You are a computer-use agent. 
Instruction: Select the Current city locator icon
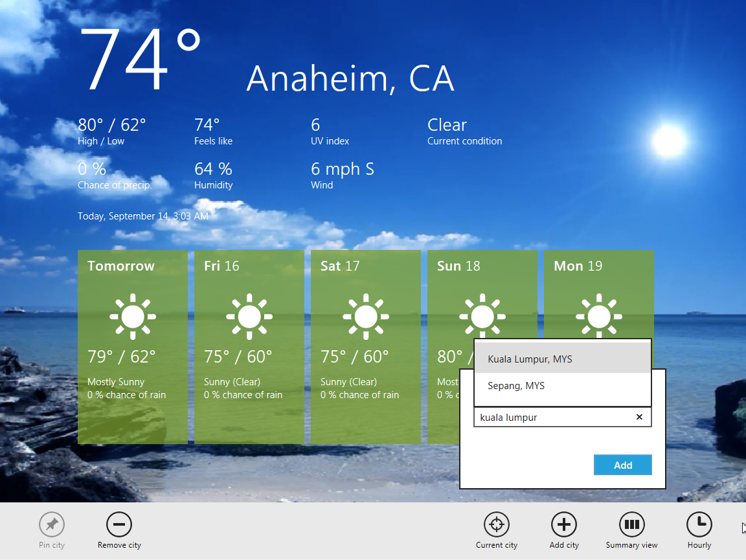click(497, 524)
